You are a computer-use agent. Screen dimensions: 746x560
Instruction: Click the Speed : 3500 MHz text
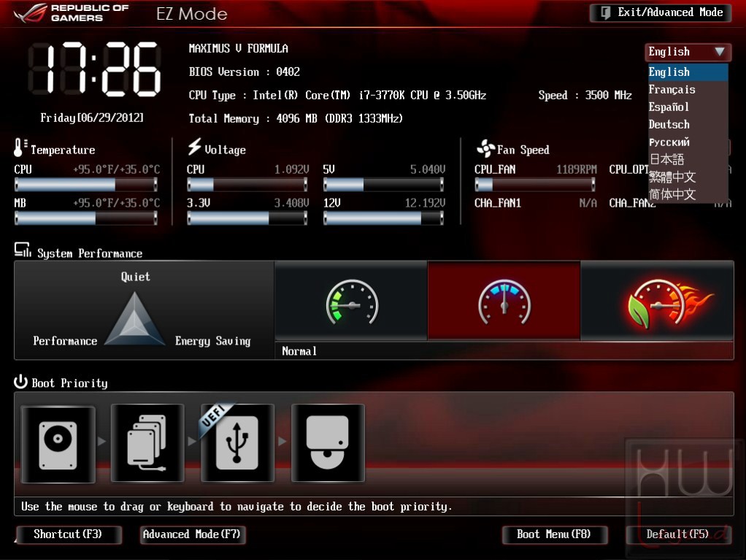(x=585, y=95)
